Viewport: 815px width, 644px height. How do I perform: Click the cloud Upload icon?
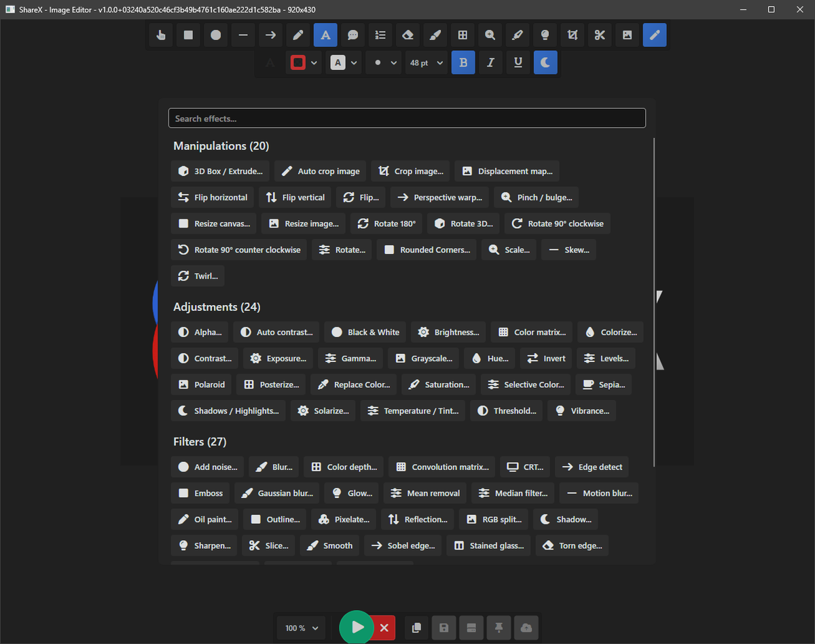[x=526, y=628]
